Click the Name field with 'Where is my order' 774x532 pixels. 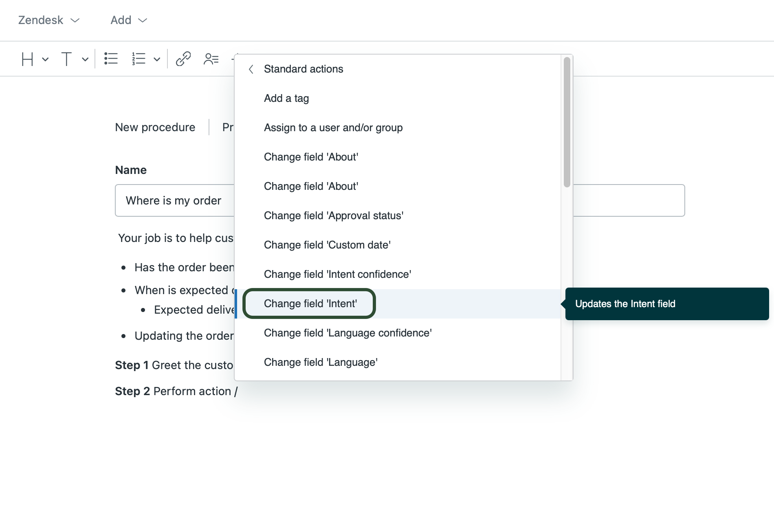click(x=174, y=200)
